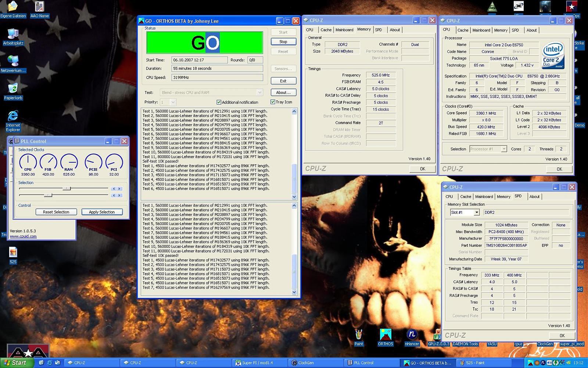588x368 pixels.
Task: Click the first PLL selection slider thumb
Action: (67, 188)
